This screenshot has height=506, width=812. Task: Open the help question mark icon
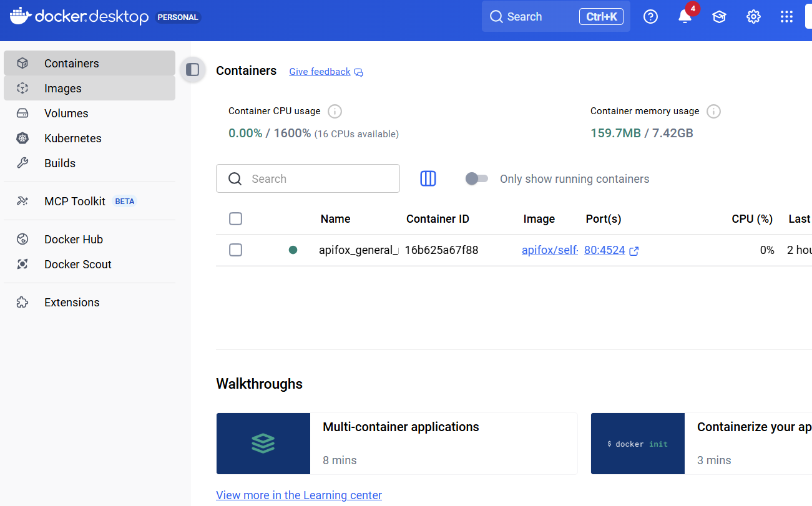[x=650, y=17]
